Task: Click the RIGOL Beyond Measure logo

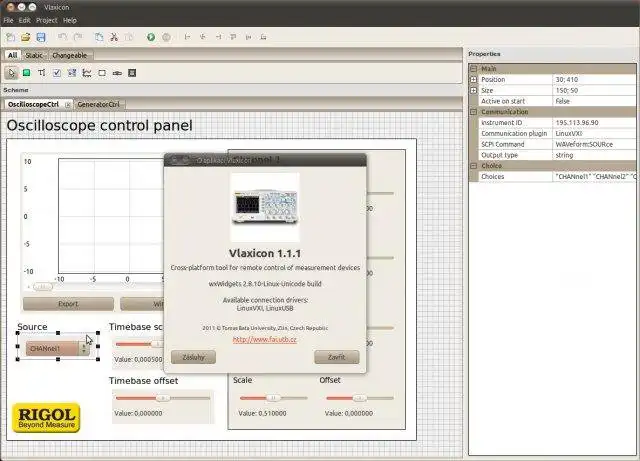Action: [46, 418]
